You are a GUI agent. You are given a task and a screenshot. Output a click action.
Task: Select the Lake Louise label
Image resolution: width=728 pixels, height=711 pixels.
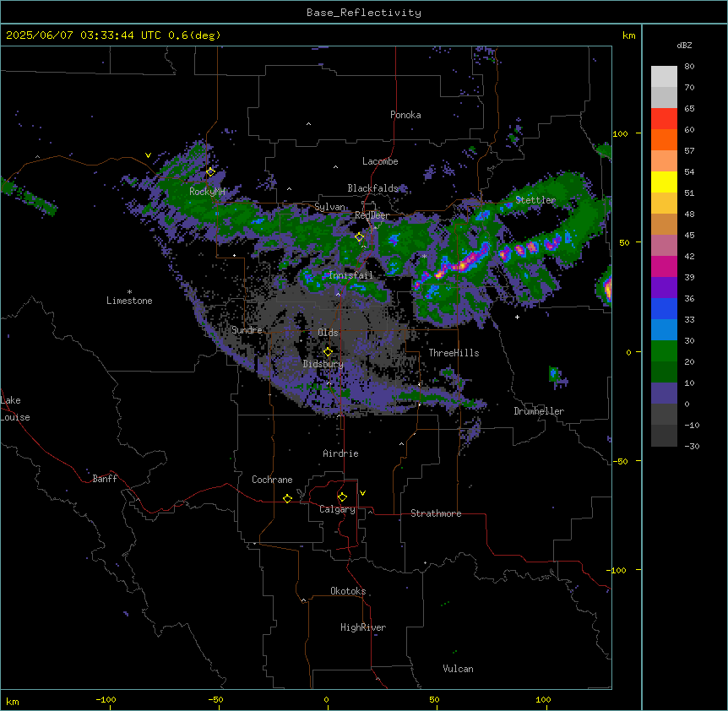(15, 409)
